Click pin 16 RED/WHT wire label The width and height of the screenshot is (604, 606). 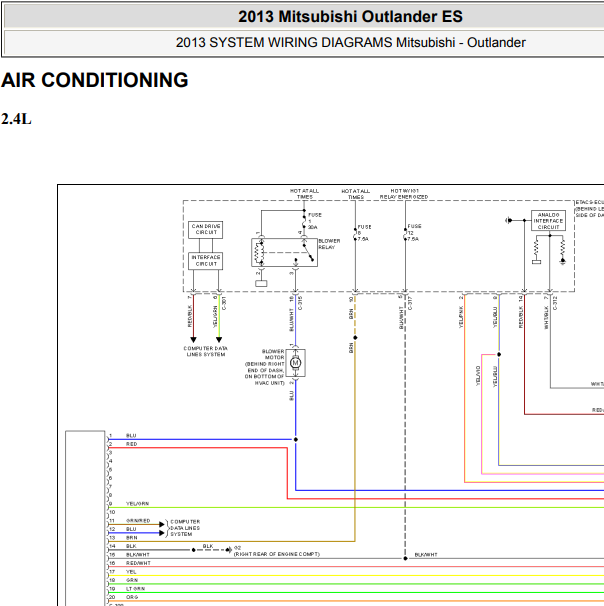(x=138, y=563)
